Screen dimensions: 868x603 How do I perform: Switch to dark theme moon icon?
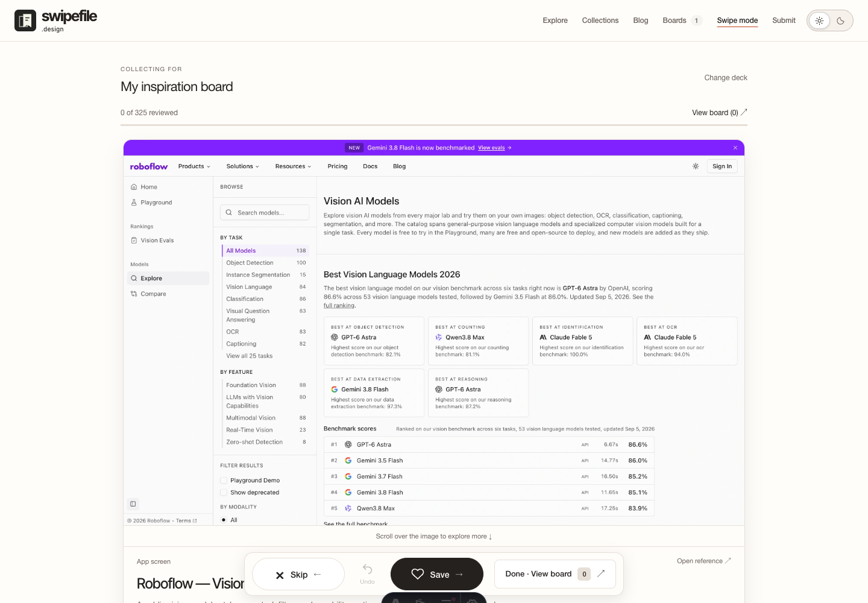(x=840, y=21)
